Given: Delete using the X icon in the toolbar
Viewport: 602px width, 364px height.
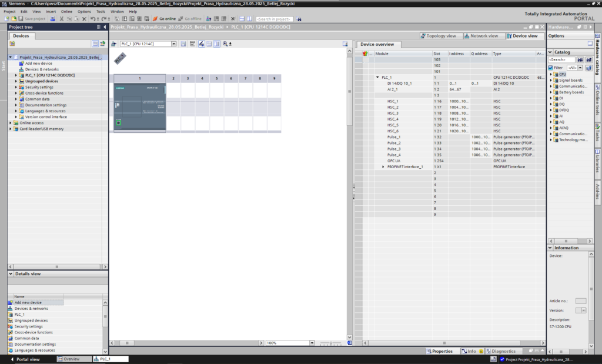Looking at the screenshot, I should pyautogui.click(x=84, y=19).
